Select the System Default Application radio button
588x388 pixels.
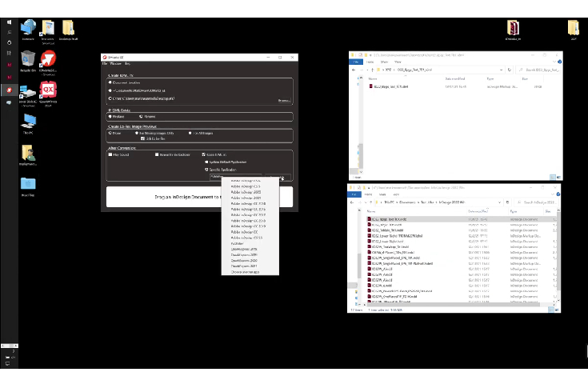coord(206,162)
